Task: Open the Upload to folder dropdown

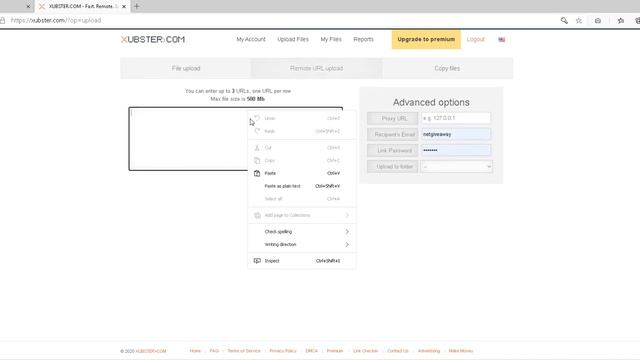Action: 457,167
